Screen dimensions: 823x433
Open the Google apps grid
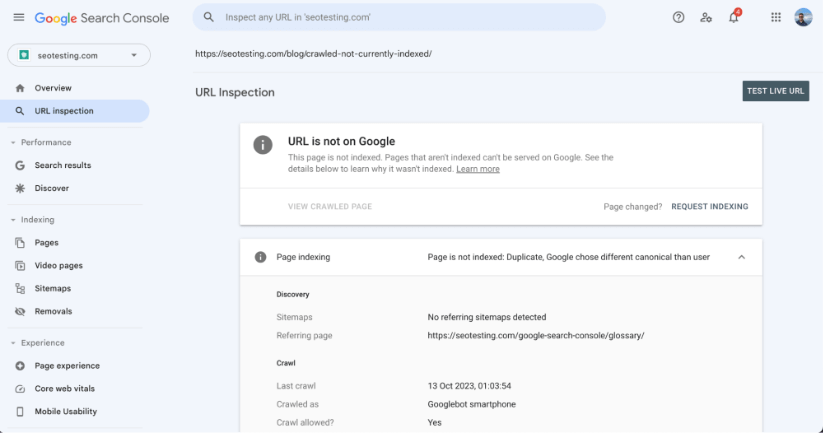pos(776,17)
